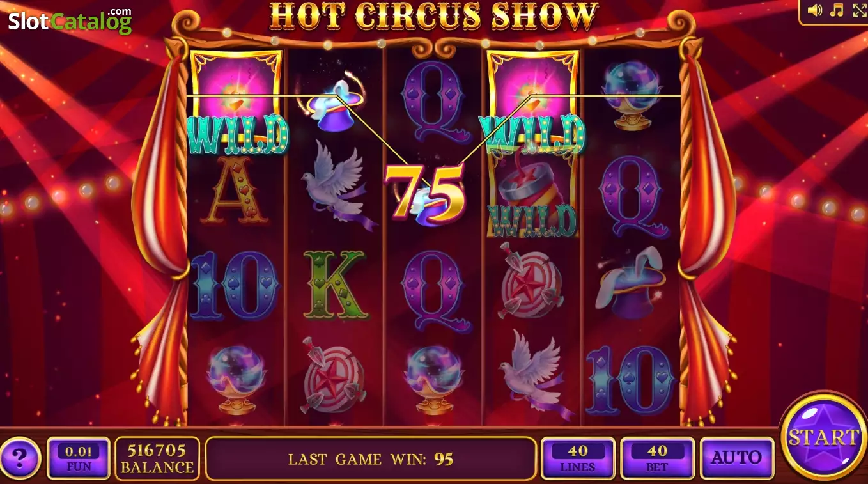Click the SlotCatalog.com logo

[70, 21]
